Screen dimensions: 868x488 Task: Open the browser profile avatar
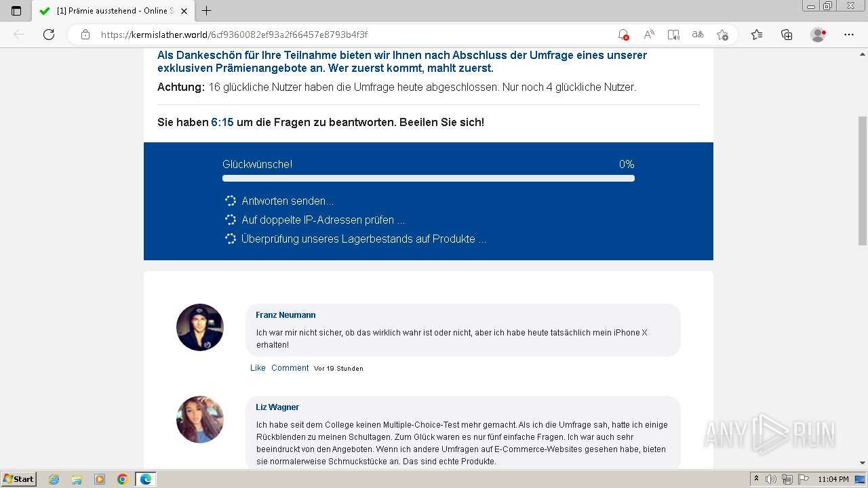[818, 35]
